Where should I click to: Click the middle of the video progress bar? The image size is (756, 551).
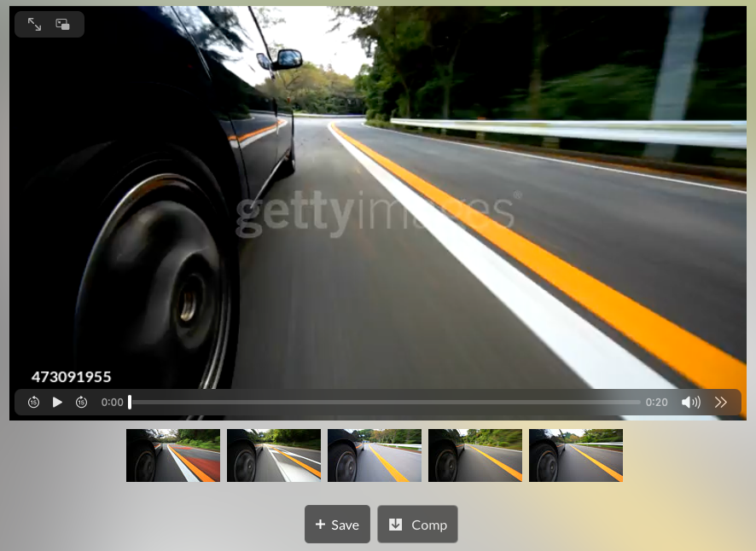tap(385, 403)
